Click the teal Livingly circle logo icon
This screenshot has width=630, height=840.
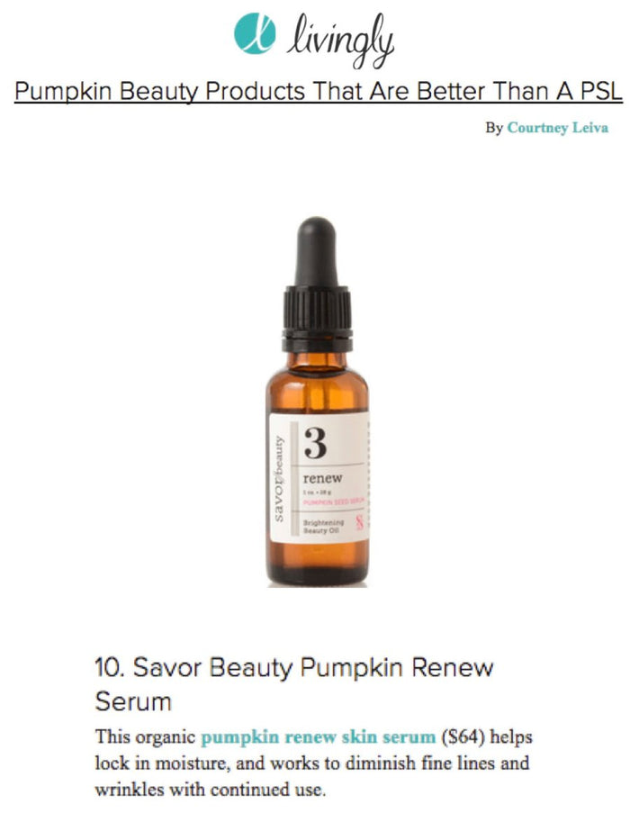coord(255,33)
